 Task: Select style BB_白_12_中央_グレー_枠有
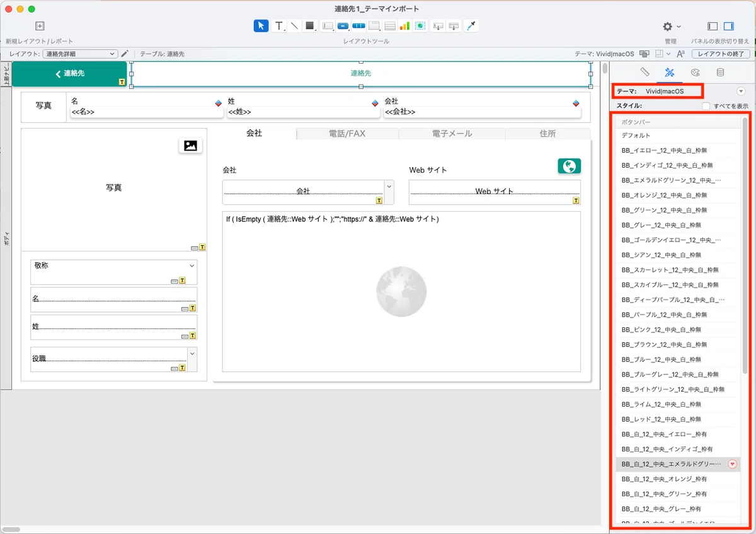tap(679, 508)
